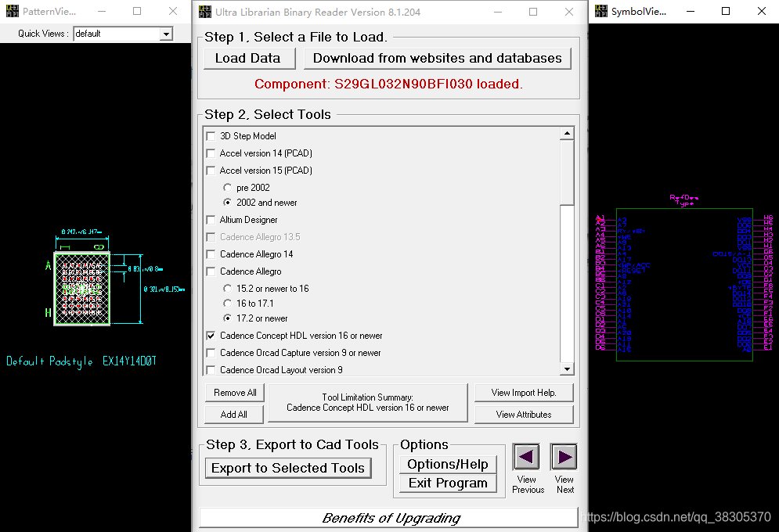Enable the 3D Step Model checkbox
The width and height of the screenshot is (779, 532).
(211, 136)
